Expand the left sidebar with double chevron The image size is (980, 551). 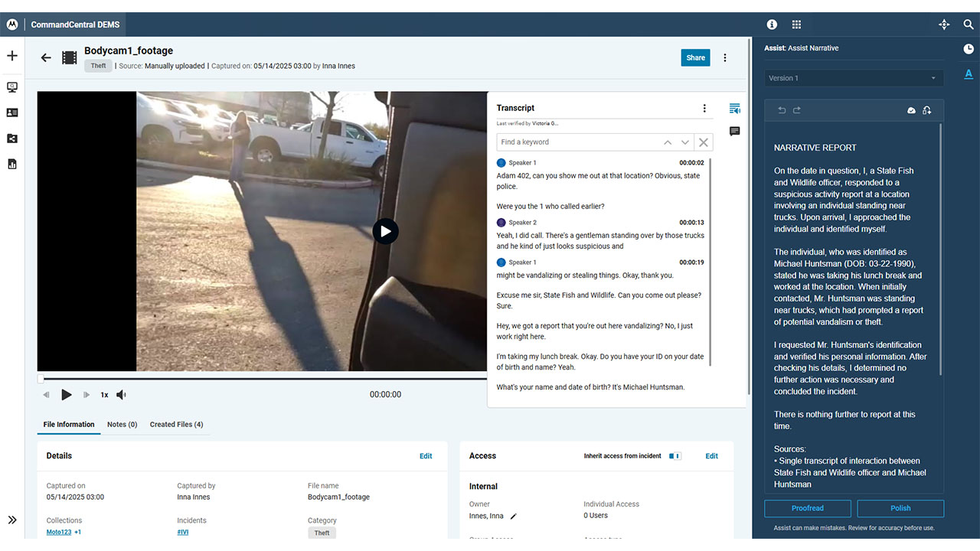[x=12, y=520]
